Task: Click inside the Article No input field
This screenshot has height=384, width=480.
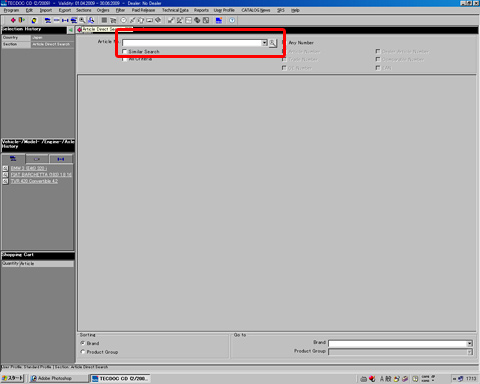Action: tap(192, 43)
